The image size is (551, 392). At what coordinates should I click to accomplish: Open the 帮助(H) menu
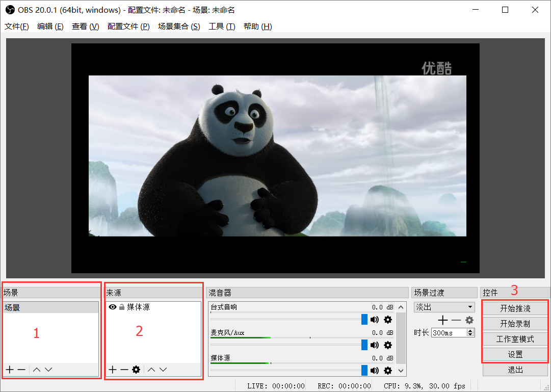tap(257, 27)
